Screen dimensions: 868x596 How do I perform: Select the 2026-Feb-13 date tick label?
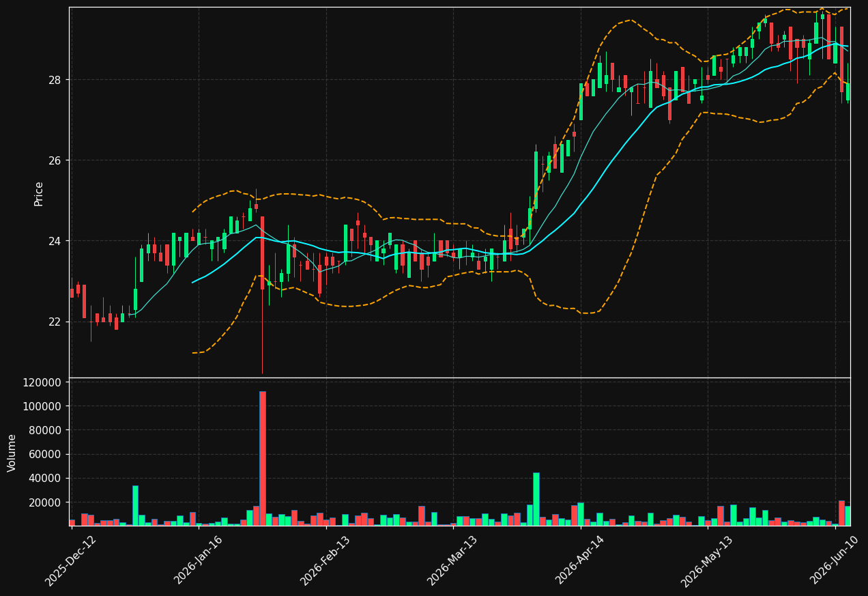pyautogui.click(x=326, y=560)
